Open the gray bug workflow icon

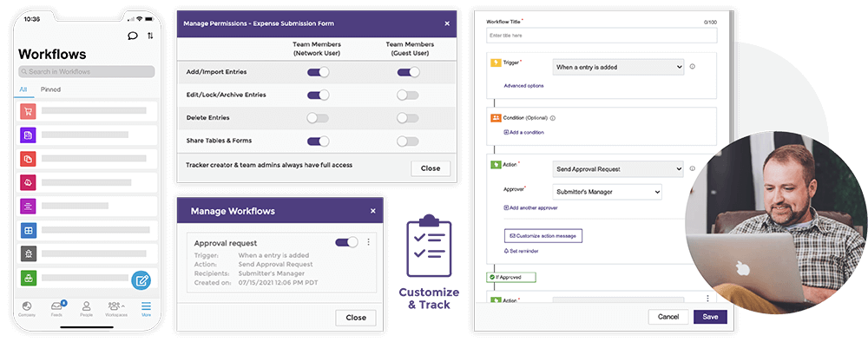[x=29, y=253]
